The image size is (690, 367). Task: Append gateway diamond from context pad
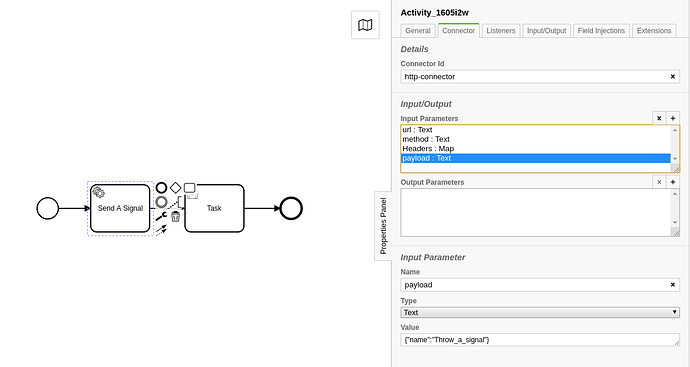(x=176, y=188)
